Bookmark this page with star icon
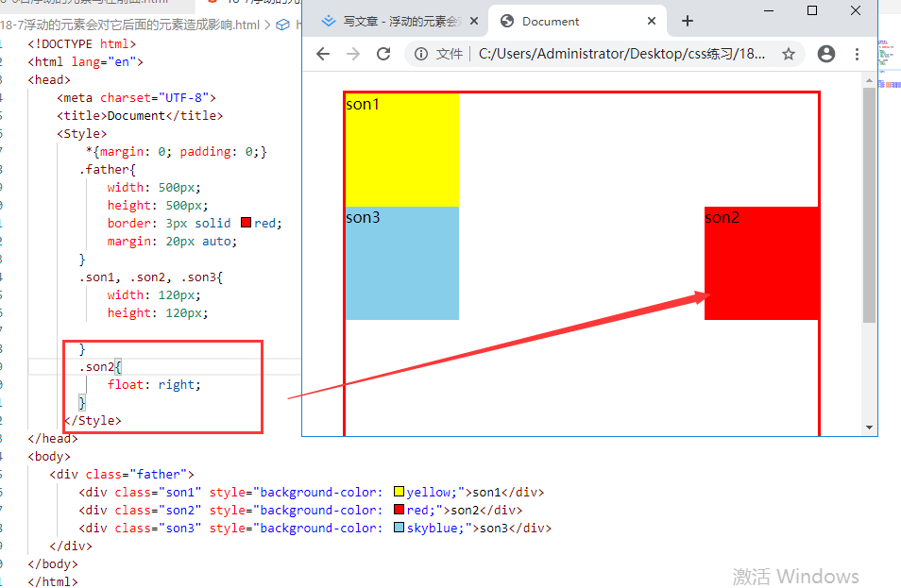 coord(789,54)
